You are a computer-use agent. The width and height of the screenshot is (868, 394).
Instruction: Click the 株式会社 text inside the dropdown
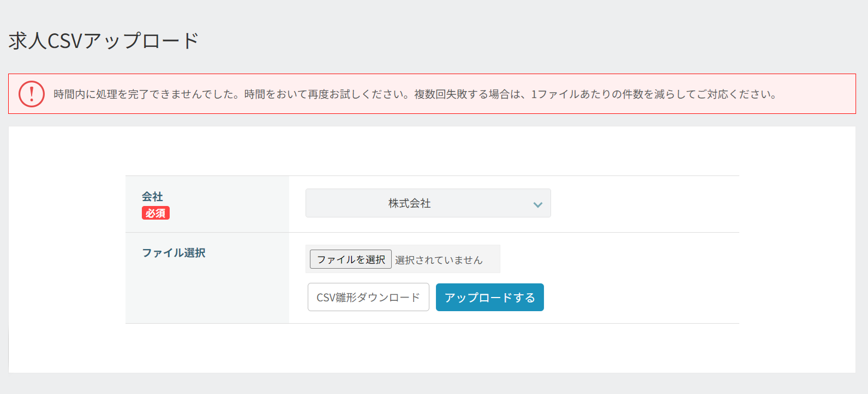(409, 203)
